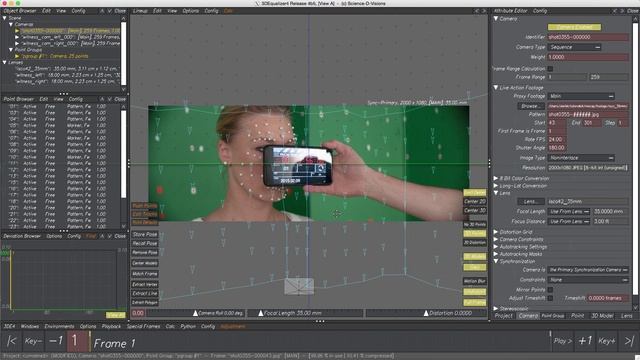This screenshot has height=360, width=640.
Task: Switch to the Point Group tab
Action: coord(553,316)
